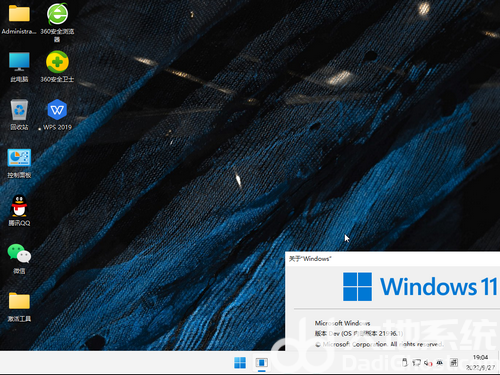500x375 pixels.
Task: Select the active app taskbar button
Action: click(262, 363)
